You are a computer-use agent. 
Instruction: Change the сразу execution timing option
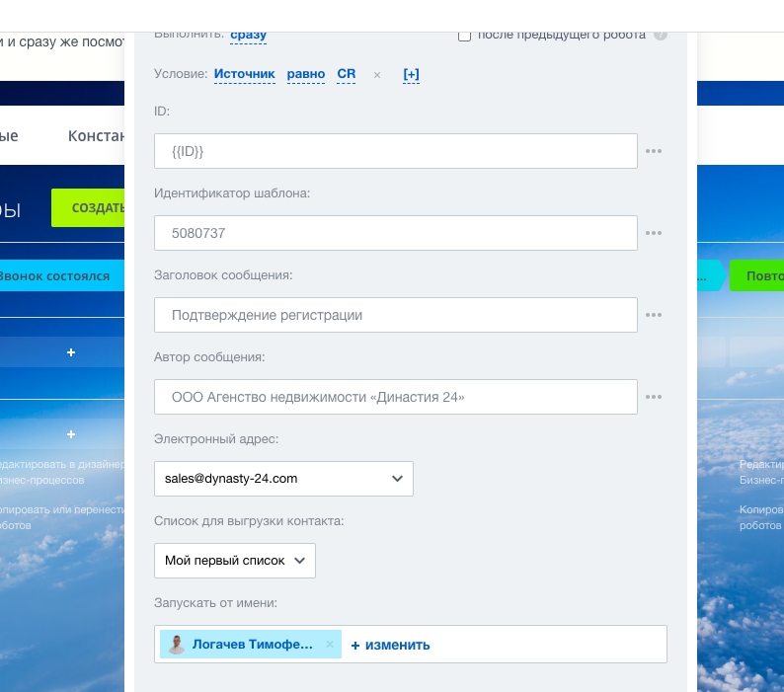[x=248, y=36]
